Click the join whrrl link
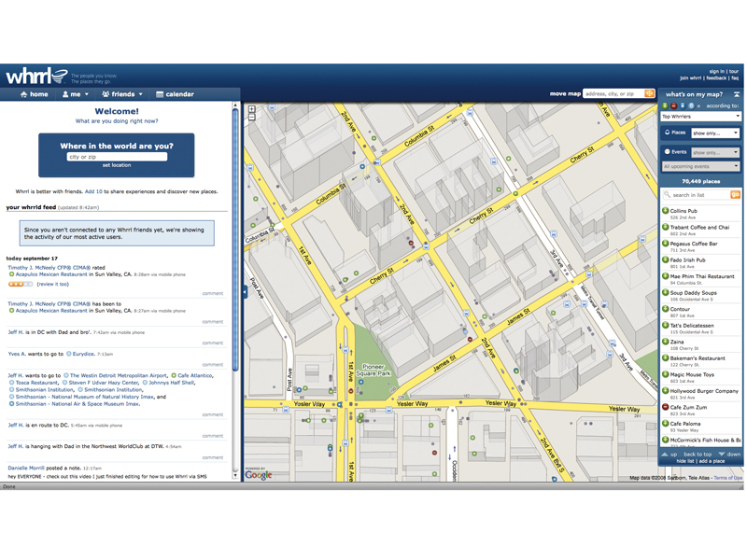The height and width of the screenshot is (560, 747). click(x=690, y=78)
